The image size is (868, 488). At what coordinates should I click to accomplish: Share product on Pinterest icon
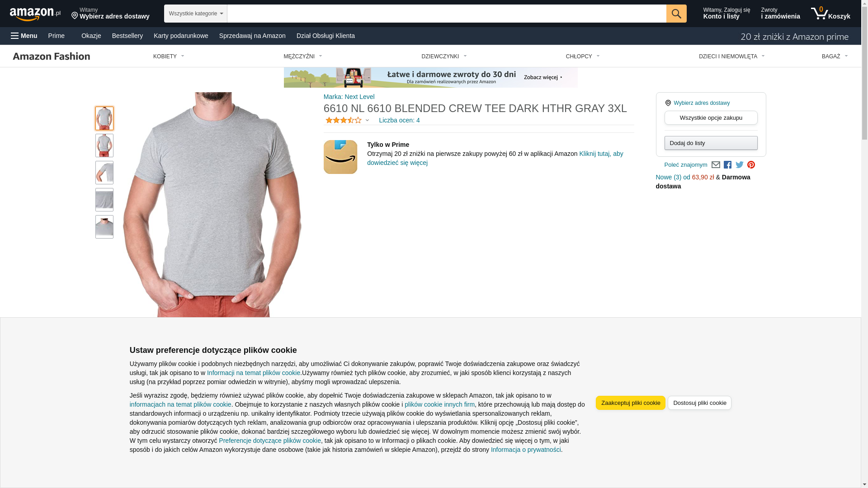[751, 165]
